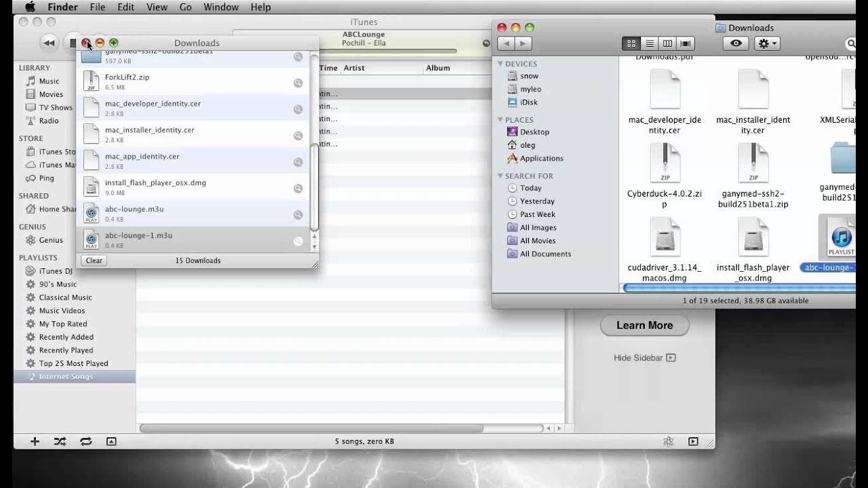Screen dimensions: 868x488
Task: Reveal ForkLift2.zip in Finder magnifier
Action: click(x=298, y=83)
